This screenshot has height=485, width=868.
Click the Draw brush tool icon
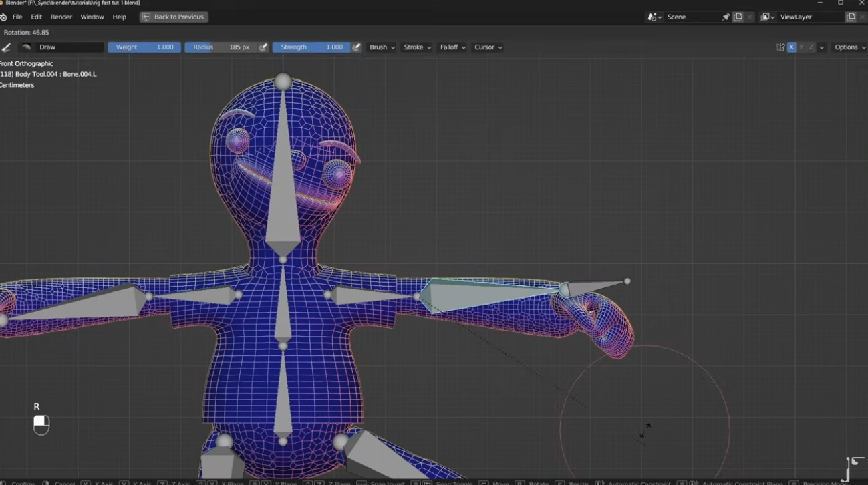click(x=7, y=47)
